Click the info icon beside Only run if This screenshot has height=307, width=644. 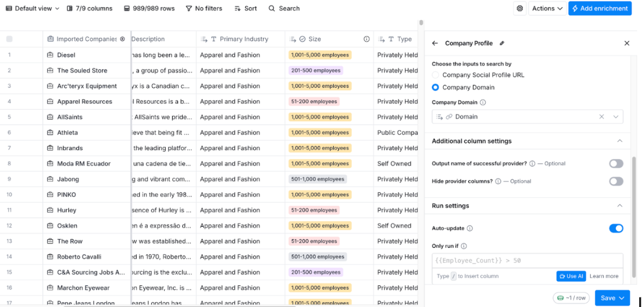pyautogui.click(x=464, y=246)
